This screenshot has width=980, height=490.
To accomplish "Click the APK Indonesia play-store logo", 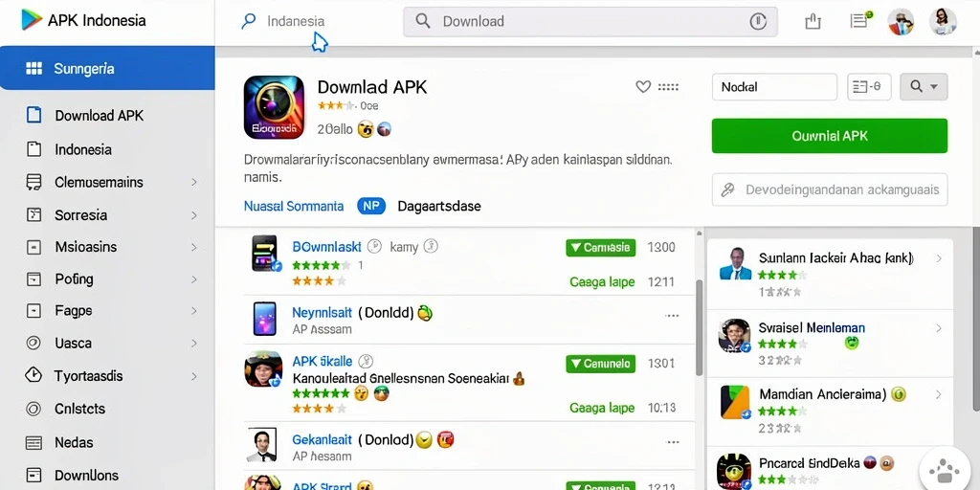I will [x=32, y=20].
